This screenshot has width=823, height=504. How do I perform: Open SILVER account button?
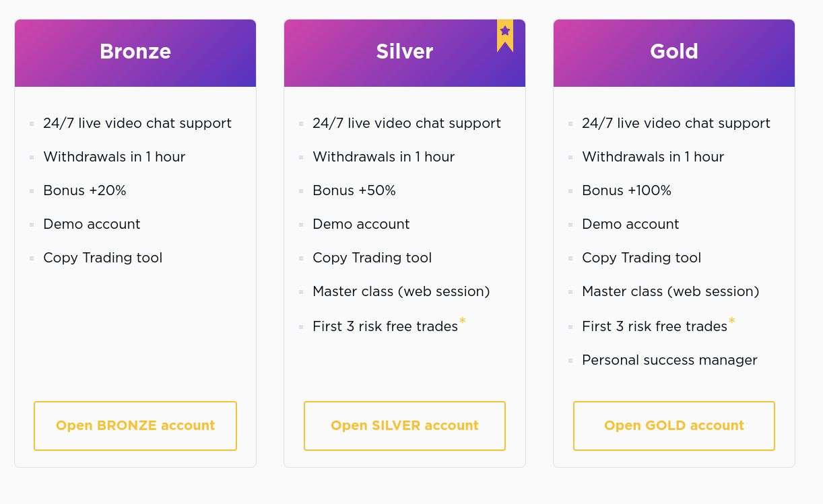tap(405, 426)
